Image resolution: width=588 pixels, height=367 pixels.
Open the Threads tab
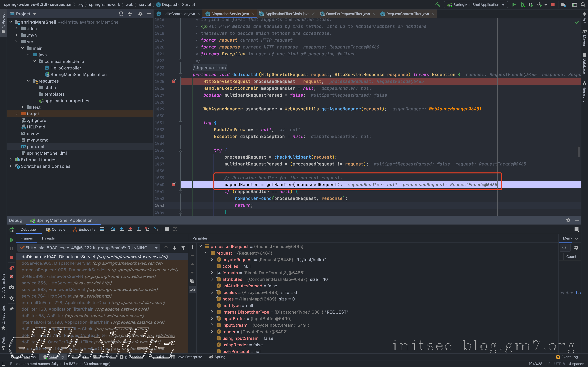pyautogui.click(x=48, y=238)
